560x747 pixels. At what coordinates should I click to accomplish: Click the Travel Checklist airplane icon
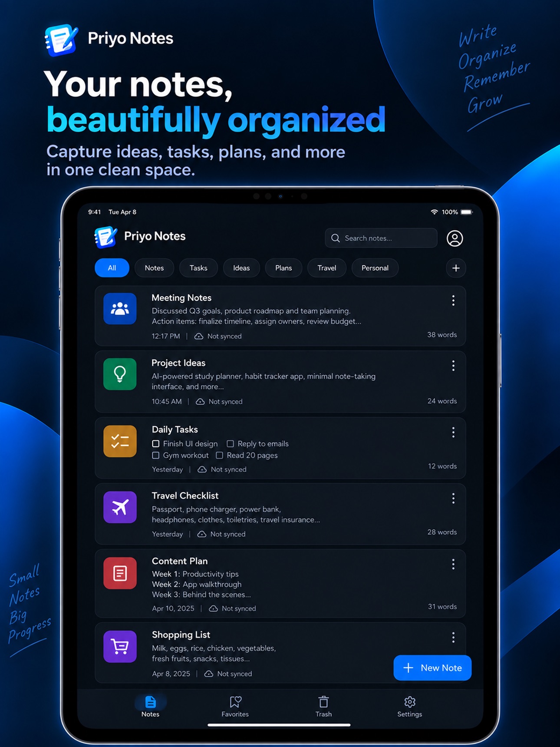[x=120, y=507]
